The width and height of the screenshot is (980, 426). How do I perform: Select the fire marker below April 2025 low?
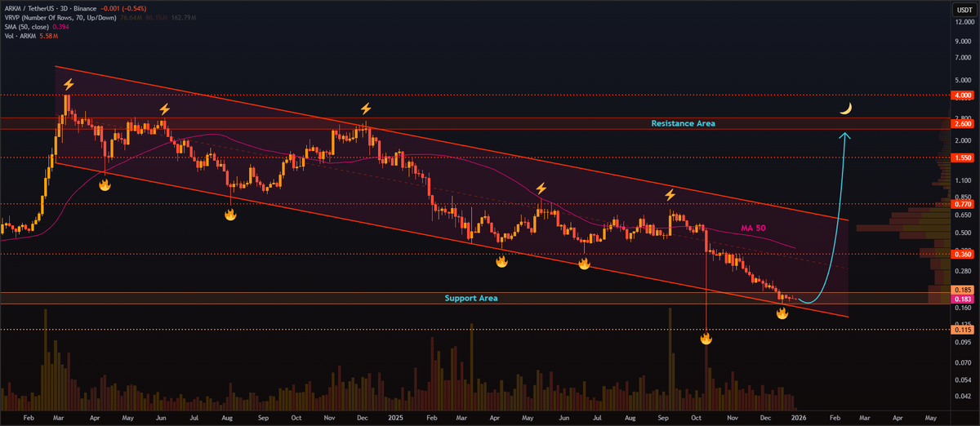(x=501, y=261)
